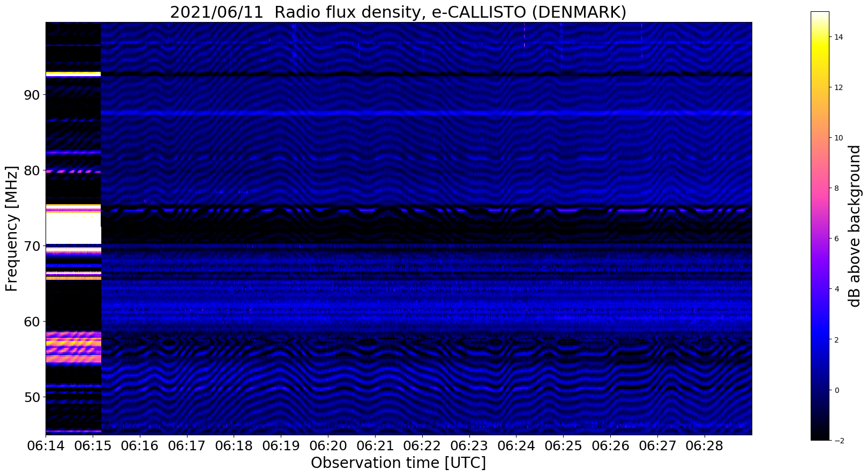This screenshot has width=868, height=476.
Task: Click the 06:27 time tick label
Action: [x=657, y=446]
